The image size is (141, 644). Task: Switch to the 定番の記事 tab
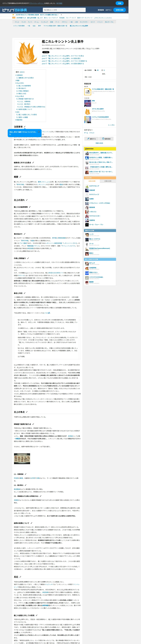(x=108, y=181)
